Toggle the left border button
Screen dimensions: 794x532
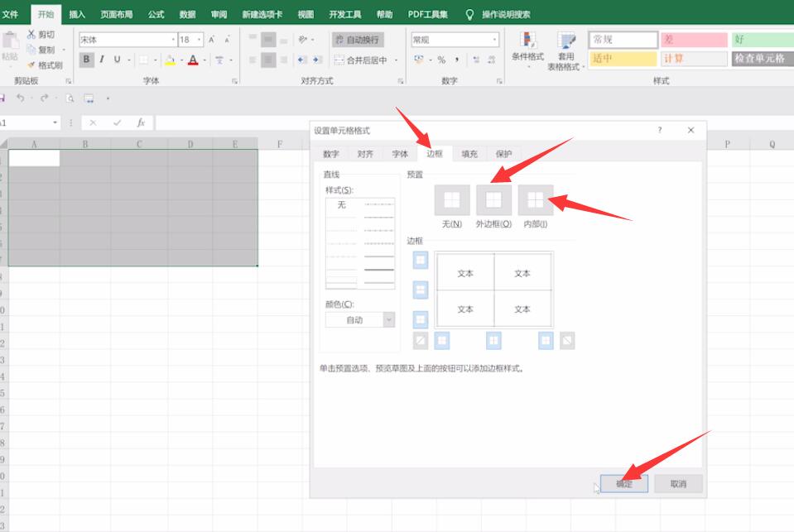pyautogui.click(x=442, y=341)
